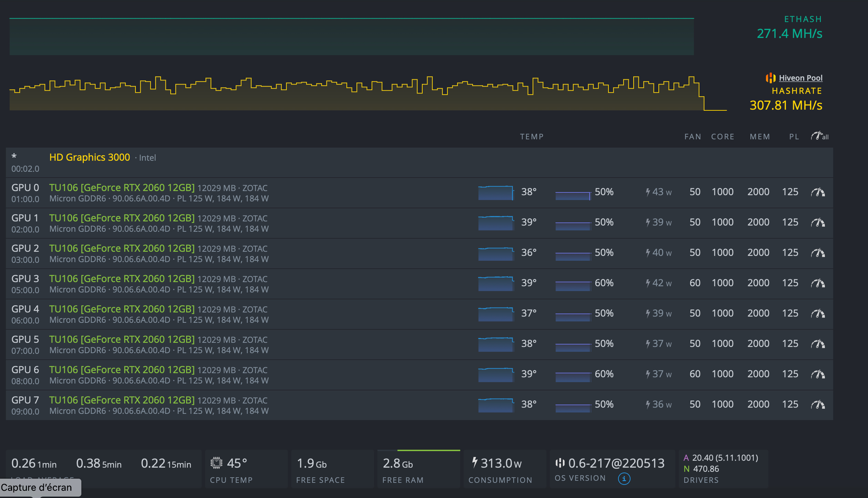Click the Capture d'écran tooltip label

click(x=37, y=487)
